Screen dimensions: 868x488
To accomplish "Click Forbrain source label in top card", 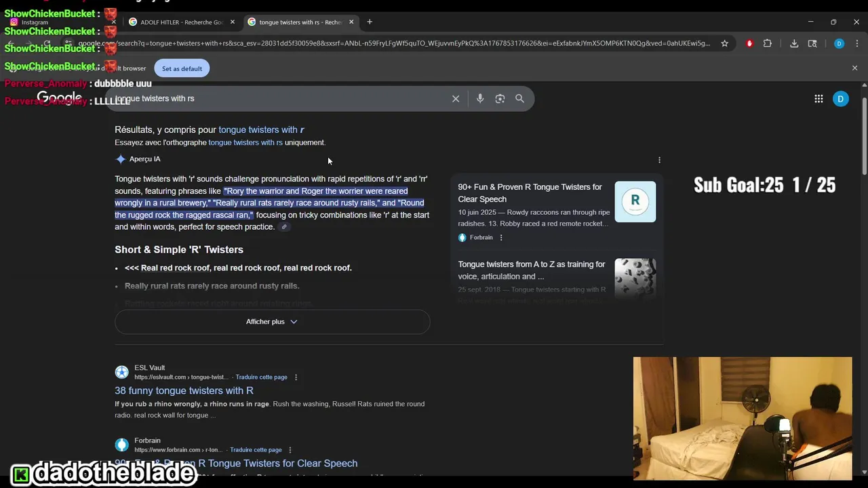I will [x=481, y=238].
